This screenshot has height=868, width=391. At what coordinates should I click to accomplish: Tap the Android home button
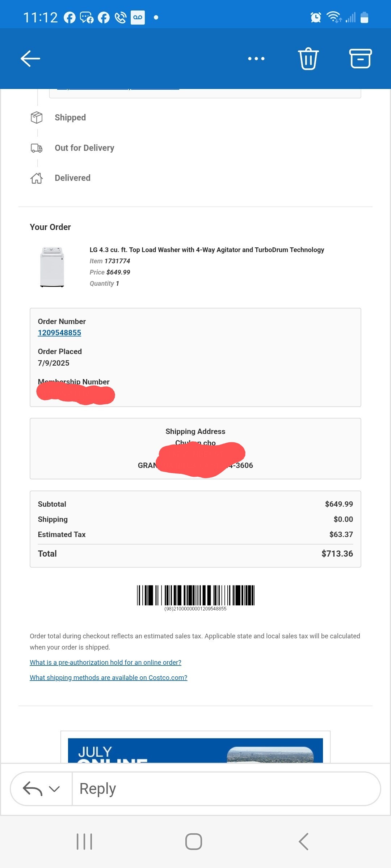click(x=194, y=842)
